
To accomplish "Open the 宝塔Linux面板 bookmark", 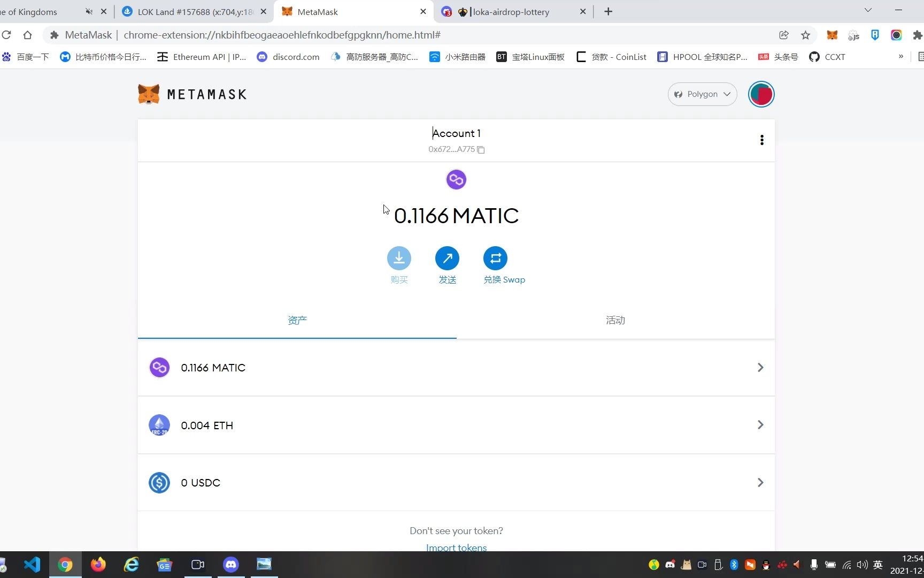I will [530, 57].
